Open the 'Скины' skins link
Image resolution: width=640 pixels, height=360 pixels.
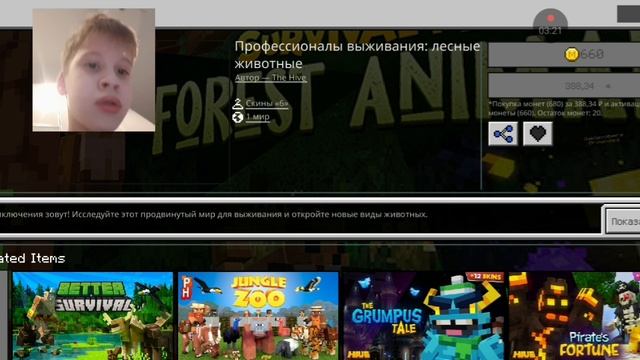(x=267, y=104)
